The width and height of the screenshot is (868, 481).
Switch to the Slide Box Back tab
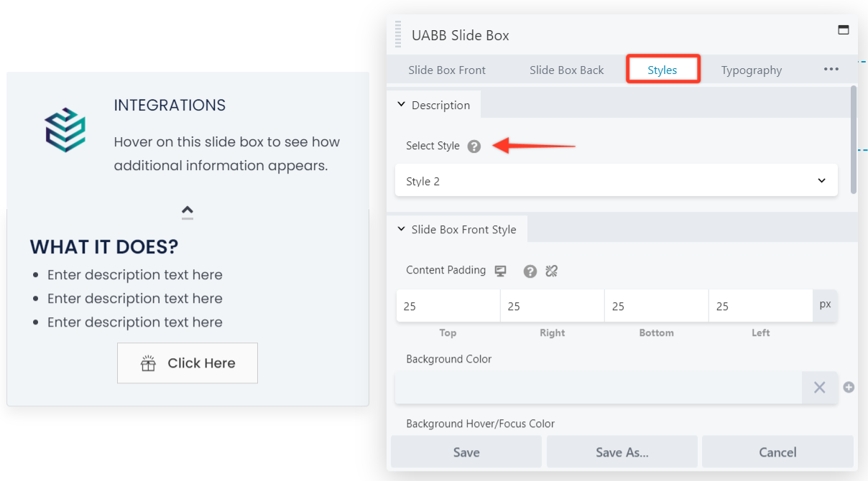[x=566, y=70]
